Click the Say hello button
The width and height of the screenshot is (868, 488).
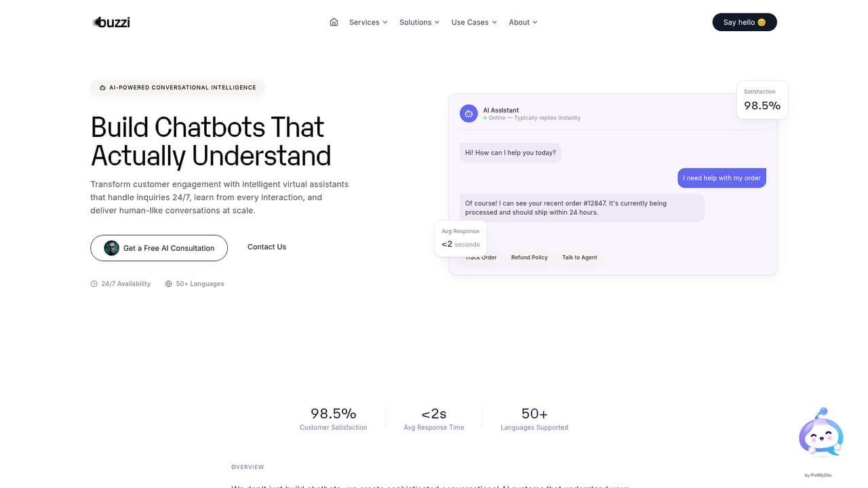[745, 22]
